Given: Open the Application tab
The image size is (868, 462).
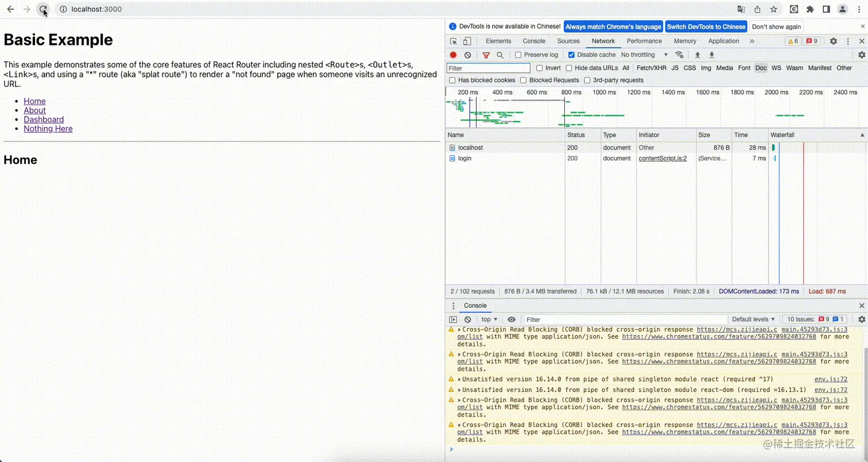Looking at the screenshot, I should click(x=723, y=41).
